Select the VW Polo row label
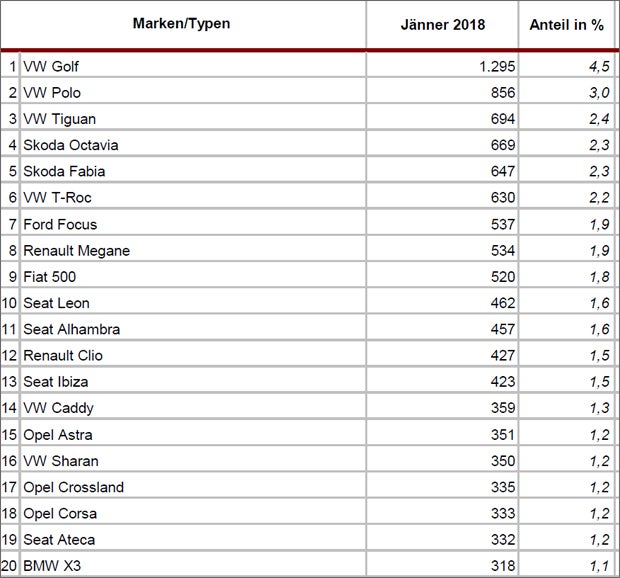The height and width of the screenshot is (578, 620). (x=50, y=92)
